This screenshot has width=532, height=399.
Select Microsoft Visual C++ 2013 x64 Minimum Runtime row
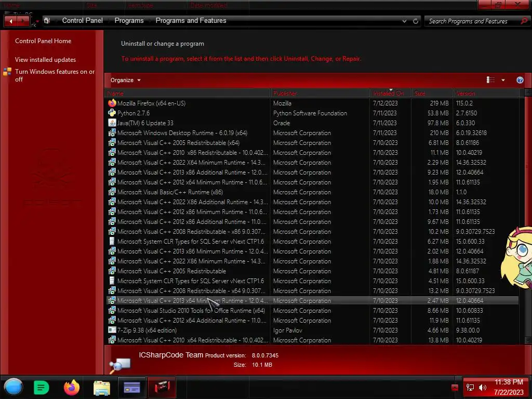tap(312, 300)
